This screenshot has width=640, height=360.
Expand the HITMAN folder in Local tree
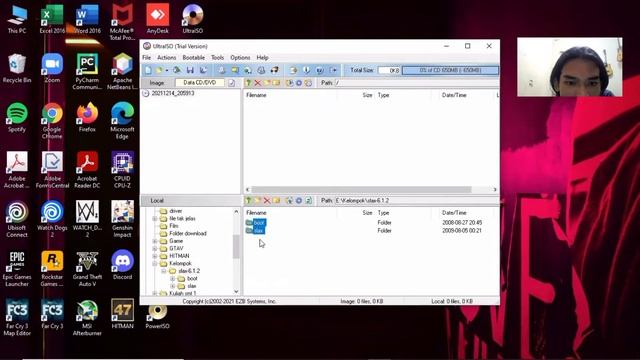155,256
